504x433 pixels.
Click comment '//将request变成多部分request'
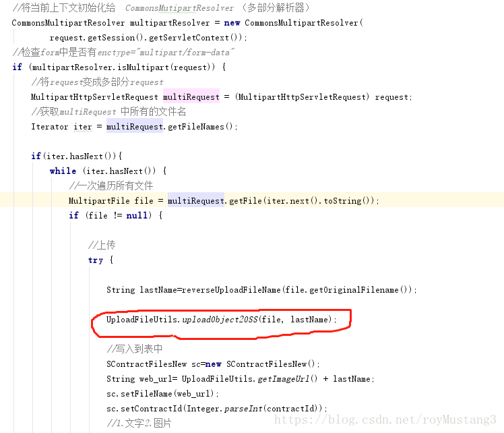[98, 82]
